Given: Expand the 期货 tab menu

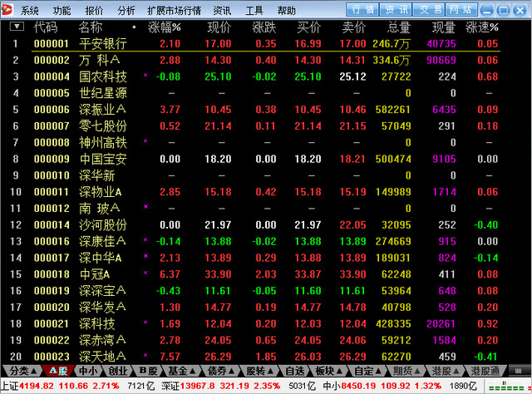Looking at the screenshot, I should tap(406, 371).
